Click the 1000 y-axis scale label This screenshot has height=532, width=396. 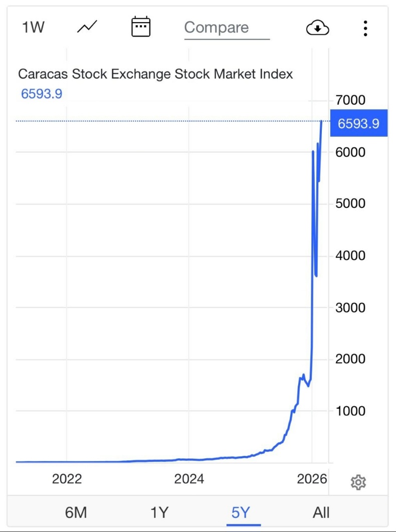[350, 411]
